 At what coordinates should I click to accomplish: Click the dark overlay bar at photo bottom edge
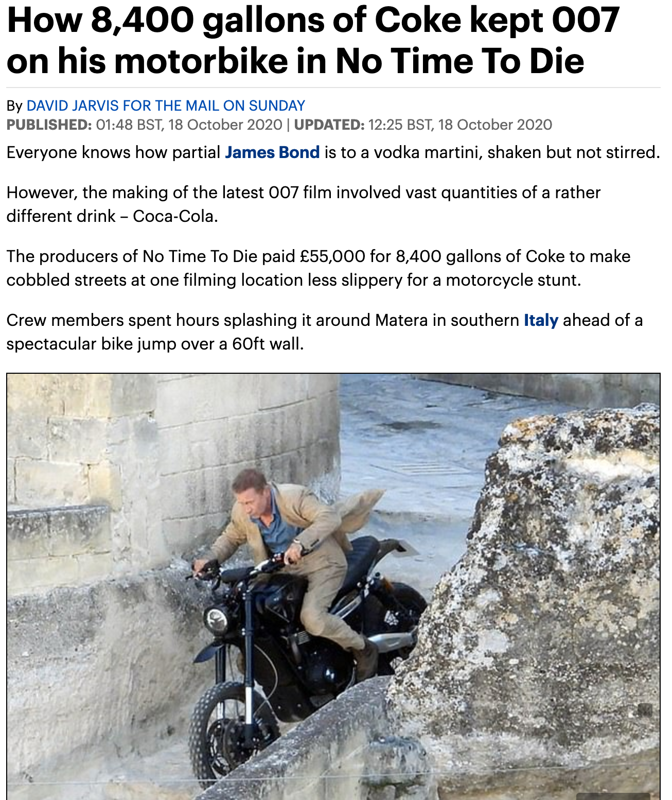point(613,796)
